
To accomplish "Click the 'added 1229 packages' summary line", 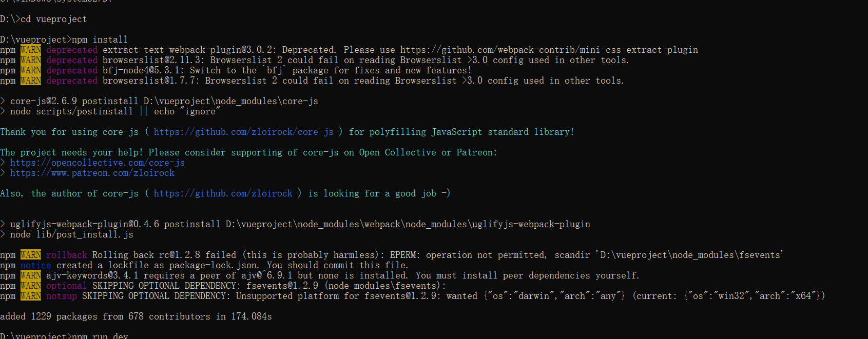I will pos(136,316).
